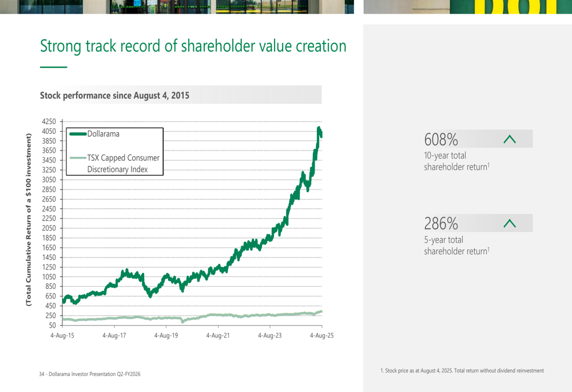Click the green up chevron beside 608%

point(509,139)
